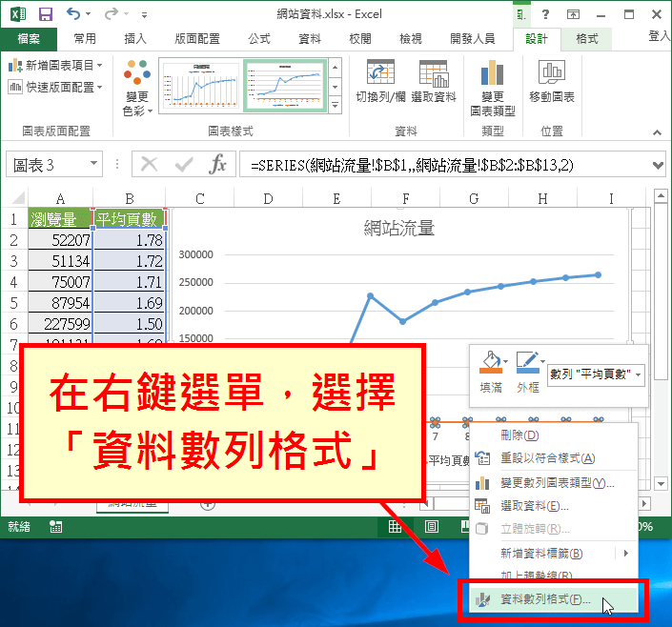Choose Change Series Chart Type (變更數列圖表類型)
672x627 pixels.
pos(554,483)
